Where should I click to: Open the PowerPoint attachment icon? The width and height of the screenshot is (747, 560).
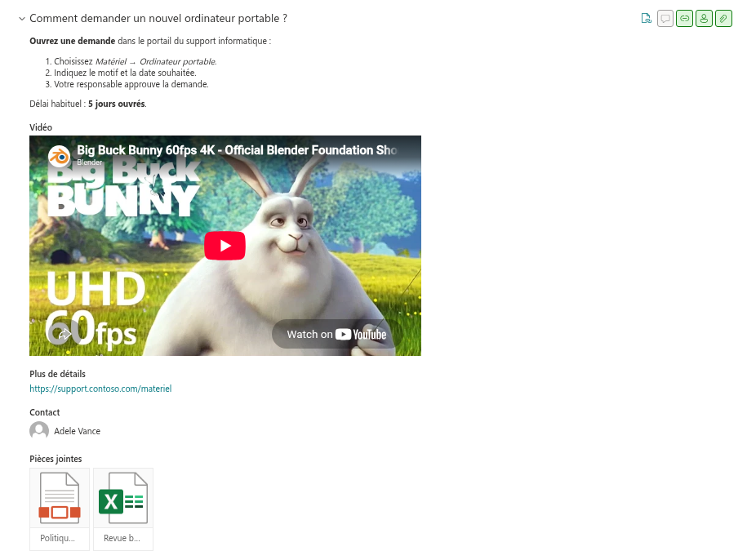click(x=60, y=498)
